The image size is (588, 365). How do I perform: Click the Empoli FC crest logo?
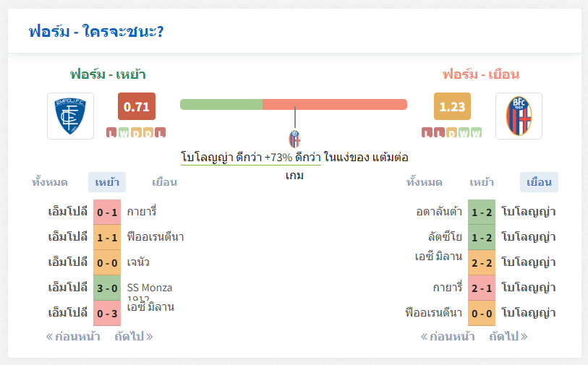[70, 116]
